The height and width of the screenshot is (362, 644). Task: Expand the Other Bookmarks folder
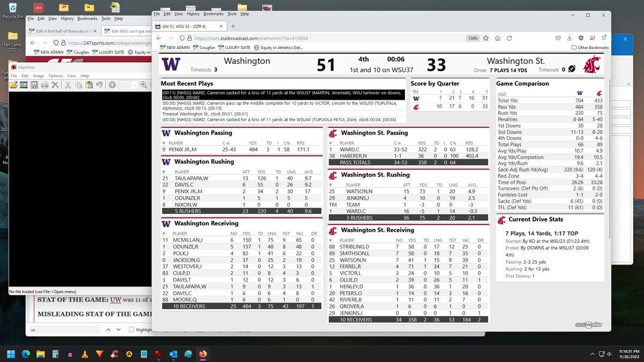pyautogui.click(x=589, y=48)
